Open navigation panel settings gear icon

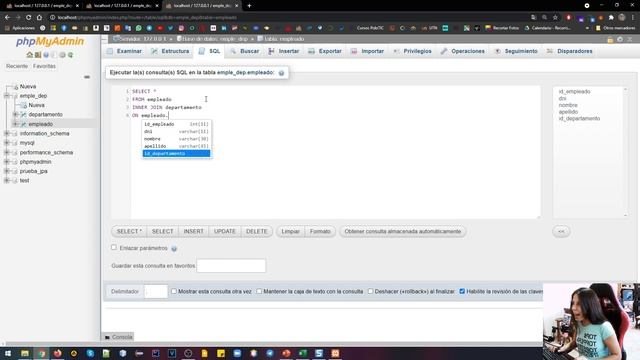(x=62, y=55)
